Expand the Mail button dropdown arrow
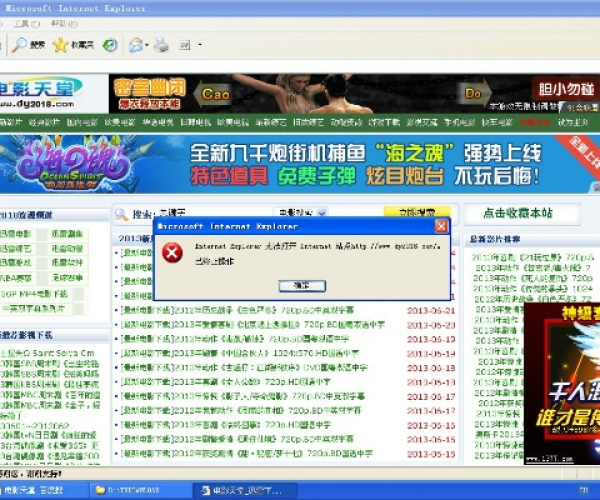The height and width of the screenshot is (500, 600). coord(147,45)
